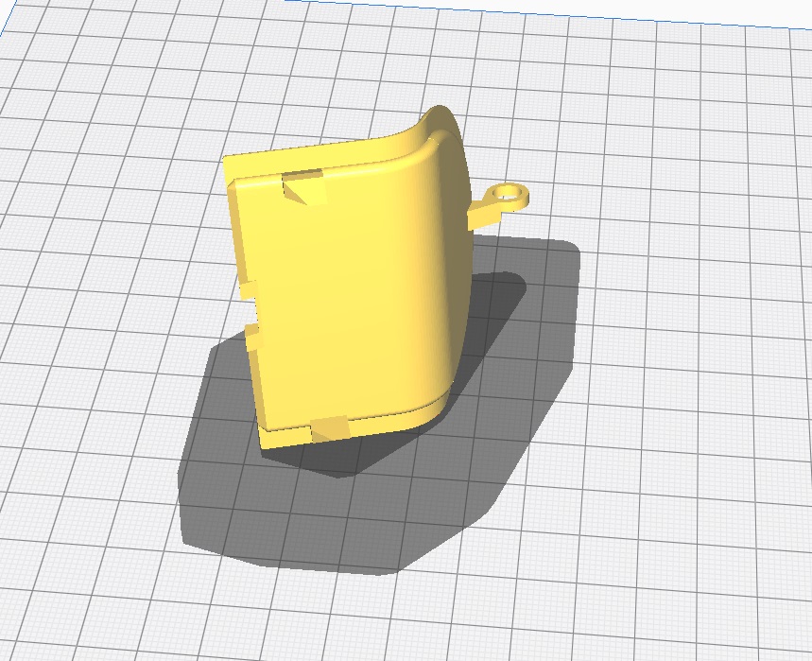Click the bottom base strip of the model
Viewport: 812px width, 661px height.
point(378,424)
